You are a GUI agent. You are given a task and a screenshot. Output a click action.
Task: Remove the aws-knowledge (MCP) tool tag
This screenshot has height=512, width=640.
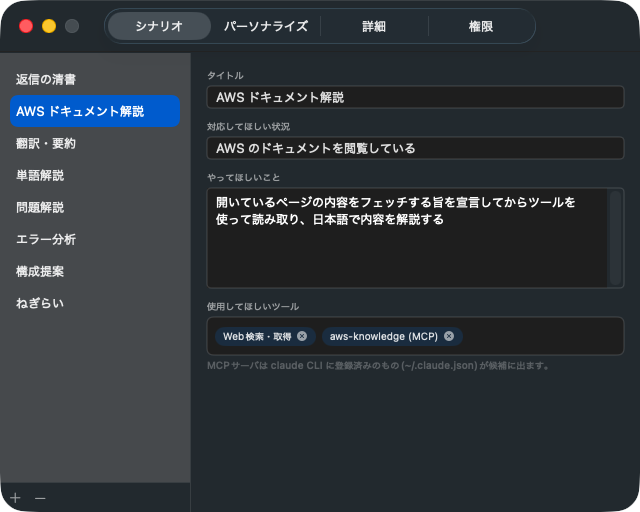pos(449,336)
